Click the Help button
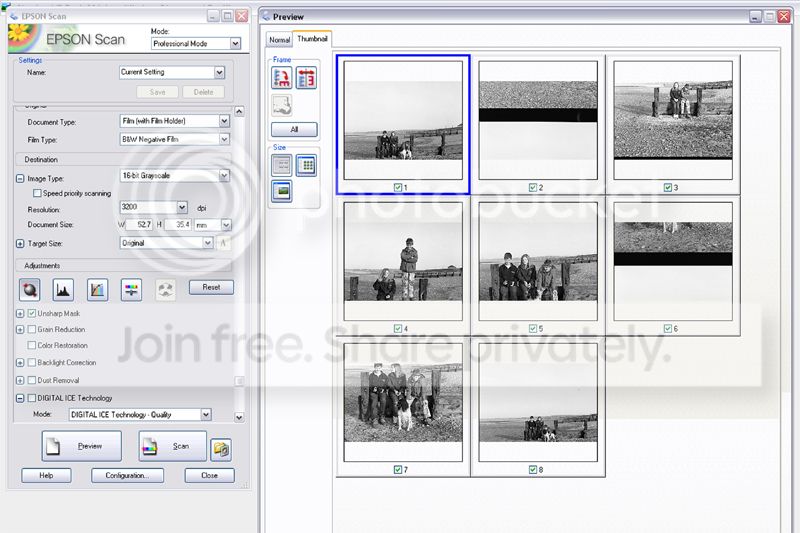Image resolution: width=800 pixels, height=533 pixels. coord(46,475)
